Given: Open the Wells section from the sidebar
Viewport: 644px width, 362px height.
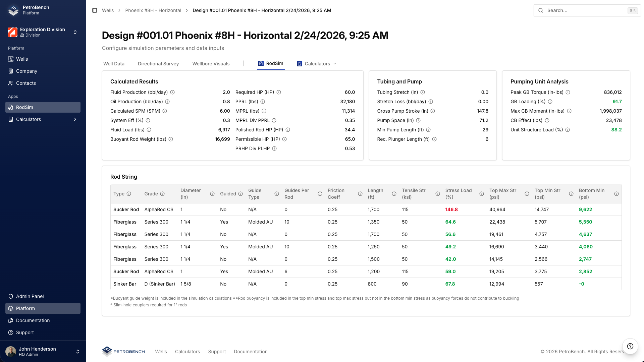Looking at the screenshot, I should coord(11,59).
